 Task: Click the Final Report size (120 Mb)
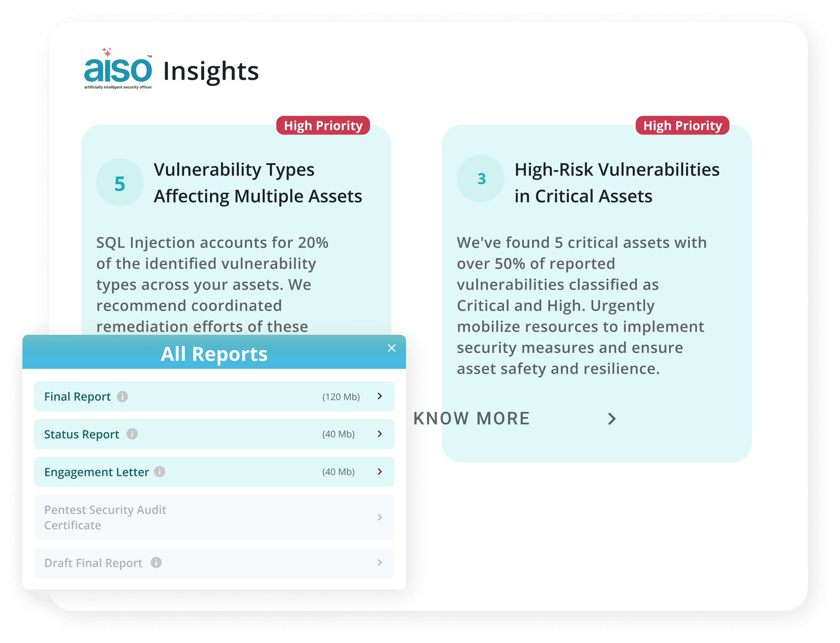point(341,397)
